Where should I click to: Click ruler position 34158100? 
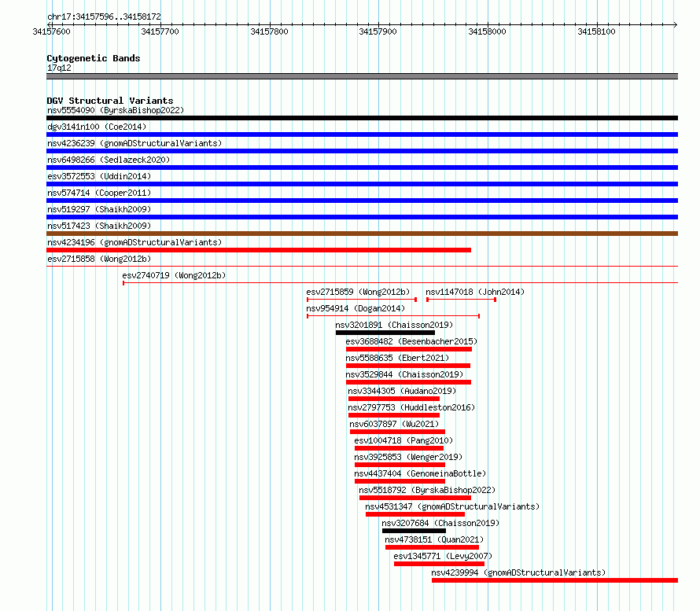tap(596, 31)
